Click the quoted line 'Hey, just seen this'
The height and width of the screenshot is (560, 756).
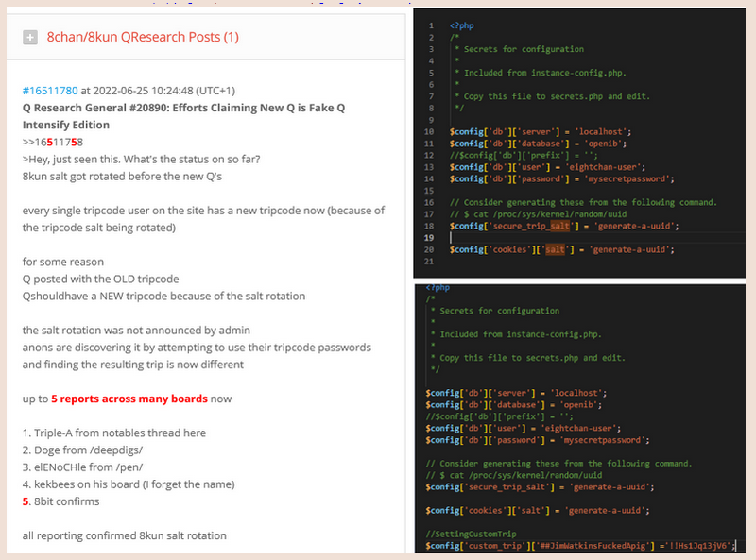point(141,160)
